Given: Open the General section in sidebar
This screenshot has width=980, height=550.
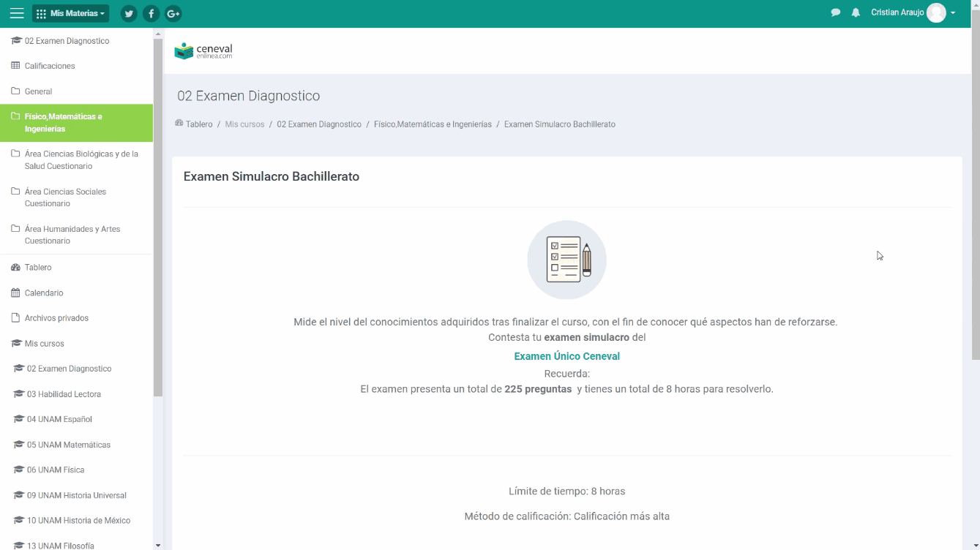Looking at the screenshot, I should [x=38, y=91].
